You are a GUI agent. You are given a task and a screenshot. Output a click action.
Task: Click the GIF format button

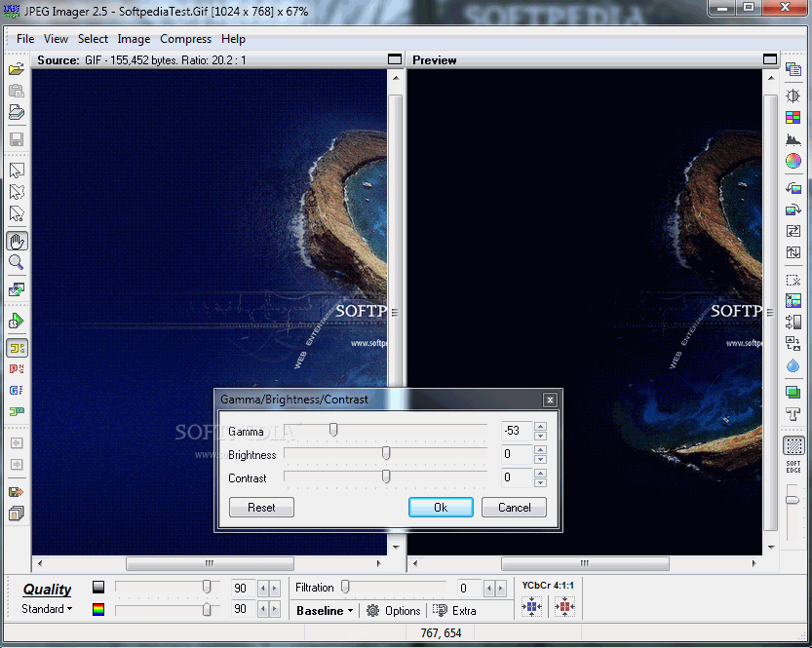[x=17, y=390]
